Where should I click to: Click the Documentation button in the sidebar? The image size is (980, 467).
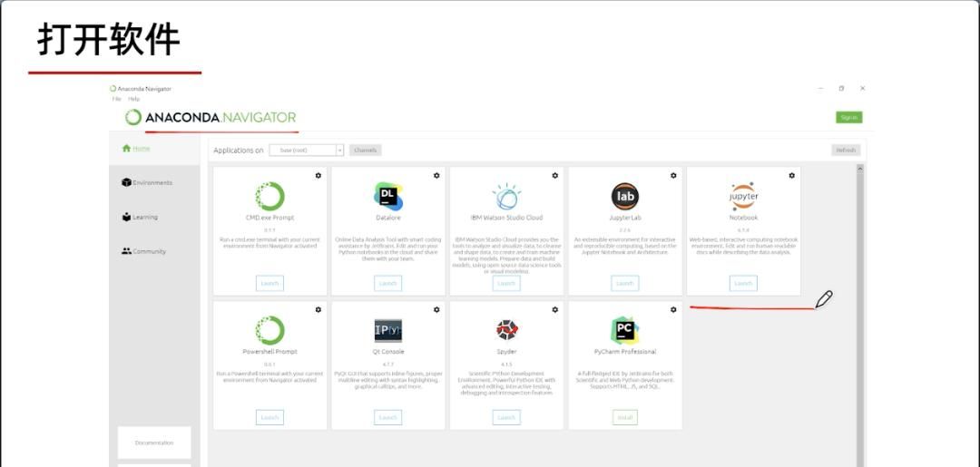(x=154, y=443)
